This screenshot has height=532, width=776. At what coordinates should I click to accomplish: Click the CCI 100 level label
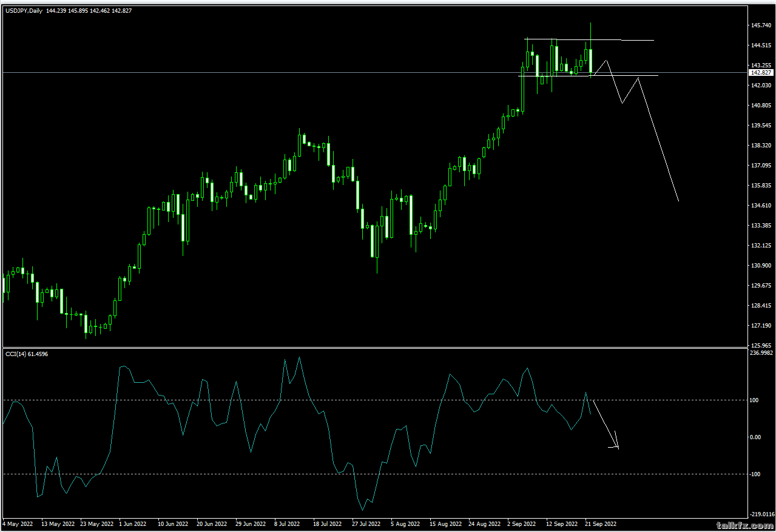coord(755,400)
